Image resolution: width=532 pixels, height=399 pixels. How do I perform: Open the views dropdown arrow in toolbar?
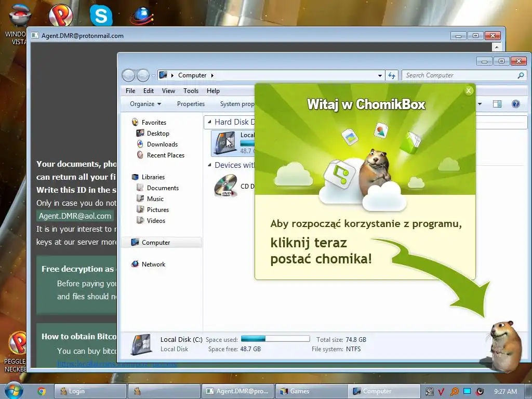click(x=480, y=104)
